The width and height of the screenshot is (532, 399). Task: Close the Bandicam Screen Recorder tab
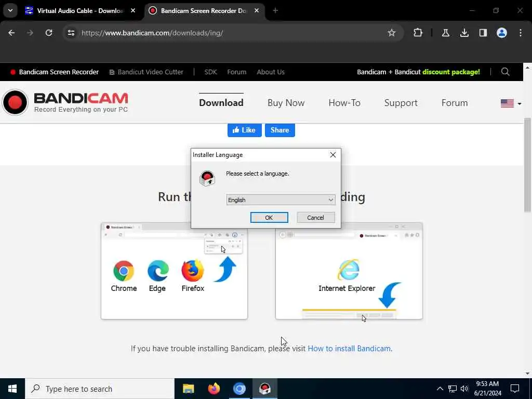[257, 10]
